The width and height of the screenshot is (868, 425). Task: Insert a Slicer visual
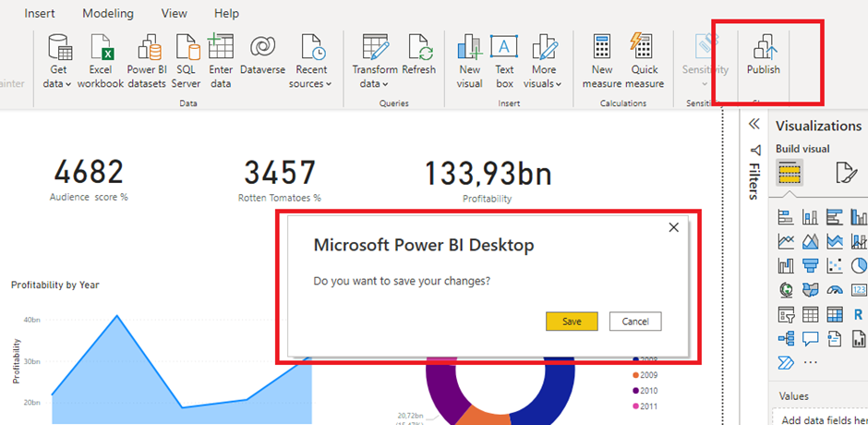click(786, 314)
